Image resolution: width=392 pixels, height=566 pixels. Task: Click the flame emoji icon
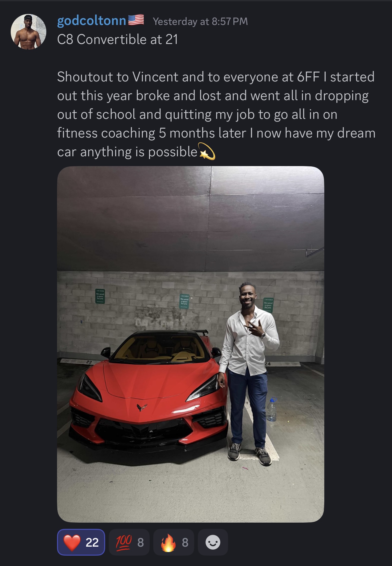click(x=168, y=543)
